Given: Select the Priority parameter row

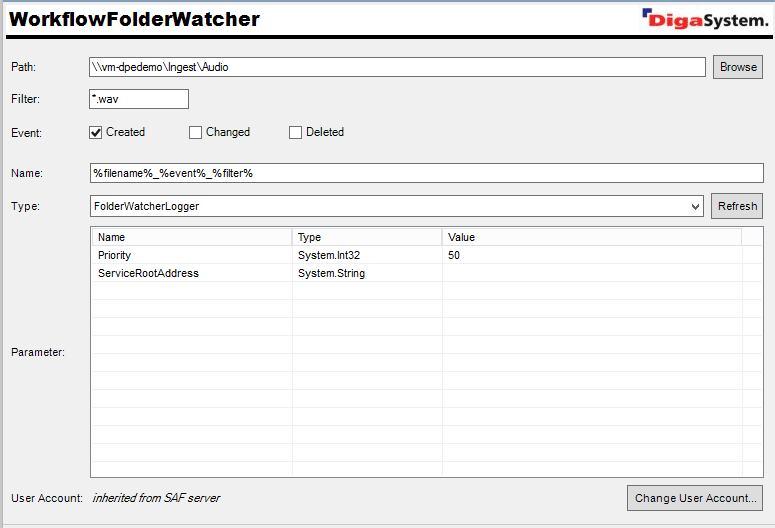Looking at the screenshot, I should pos(192,255).
